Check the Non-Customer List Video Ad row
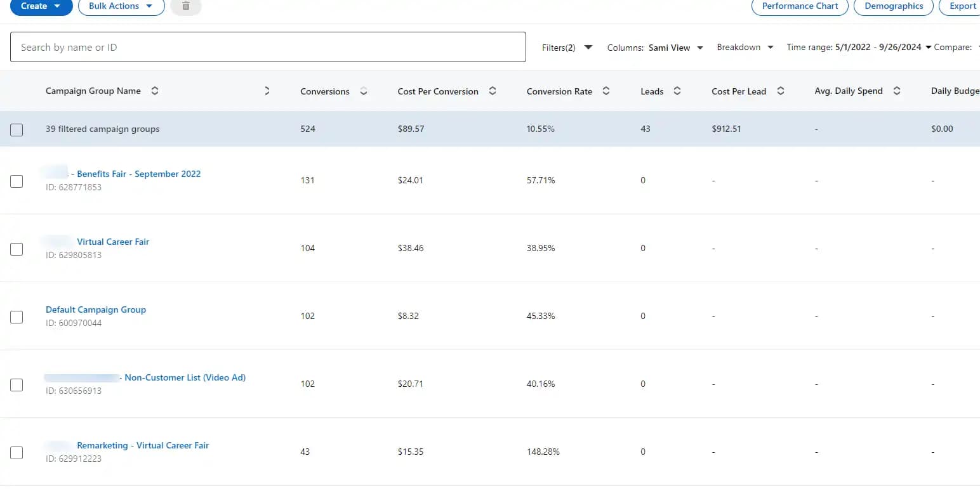 click(x=17, y=384)
